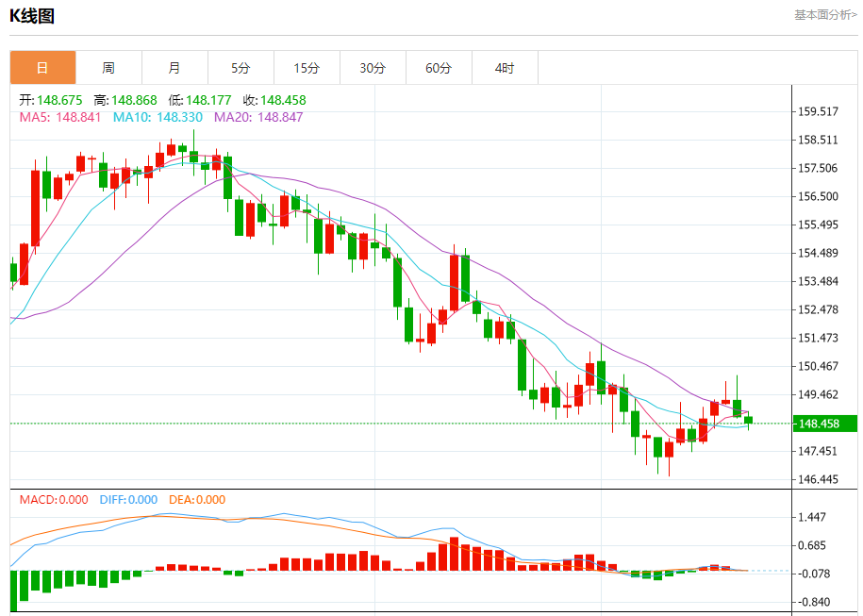Click the DEA:0.000 indicator label
Screen dimensions: 863x616
pyautogui.click(x=197, y=500)
